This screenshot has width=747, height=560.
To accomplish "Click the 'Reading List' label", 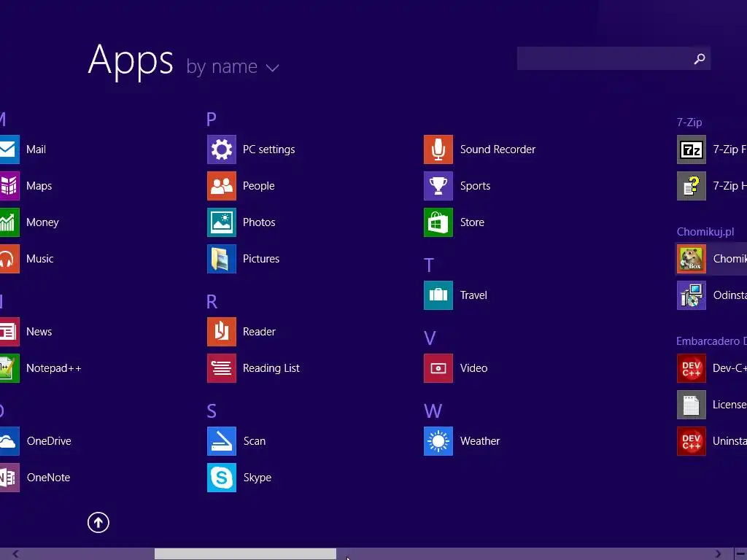I will [271, 368].
